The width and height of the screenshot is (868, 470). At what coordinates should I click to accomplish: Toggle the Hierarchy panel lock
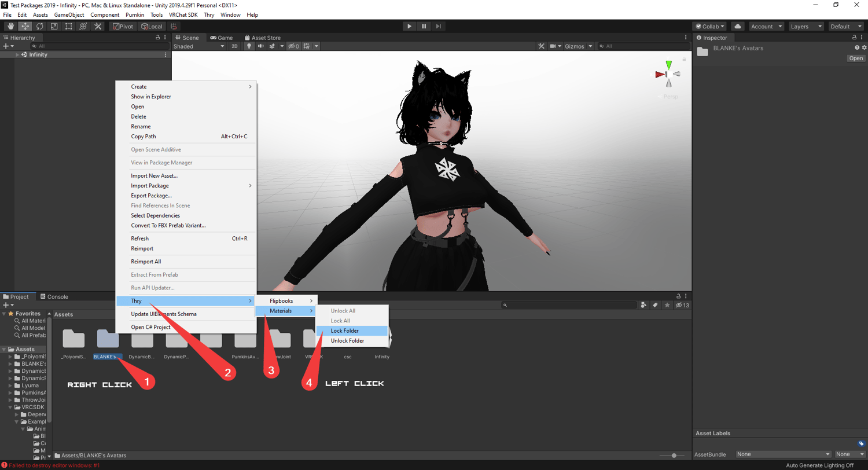pyautogui.click(x=157, y=37)
